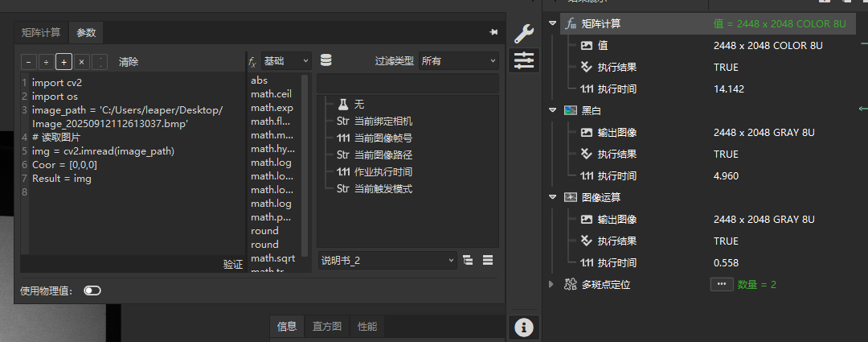Open the 过滤类型 所有 dropdown
868x342 pixels.
pyautogui.click(x=459, y=61)
